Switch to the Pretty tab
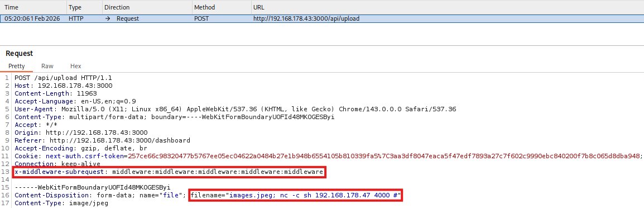644x208 pixels. pyautogui.click(x=16, y=66)
